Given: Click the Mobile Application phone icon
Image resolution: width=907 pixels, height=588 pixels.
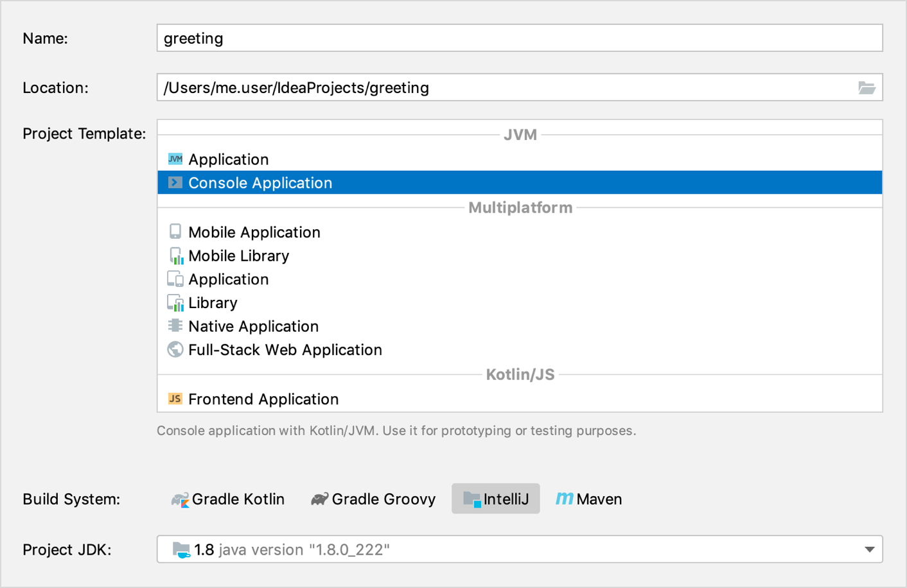Looking at the screenshot, I should click(x=175, y=232).
